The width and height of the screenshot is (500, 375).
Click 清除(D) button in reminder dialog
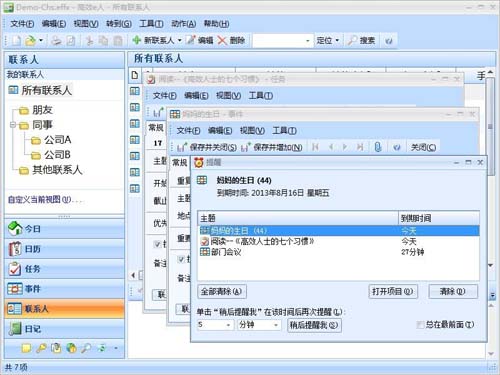pyautogui.click(x=453, y=292)
